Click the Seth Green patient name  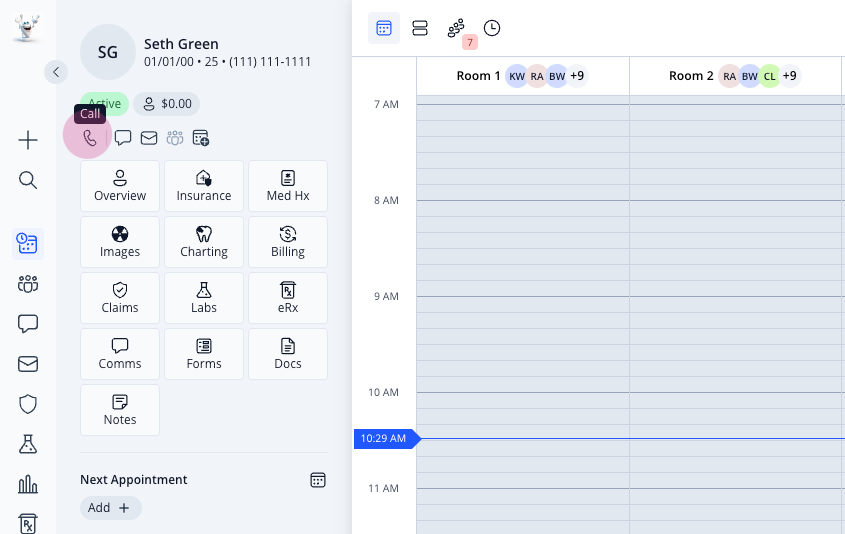181,44
